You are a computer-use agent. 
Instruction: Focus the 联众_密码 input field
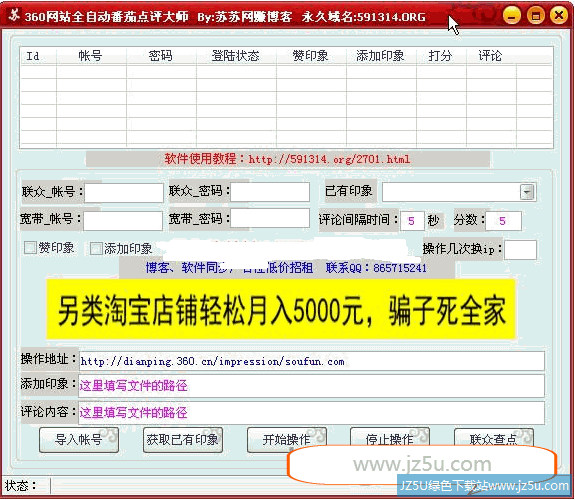(x=270, y=192)
